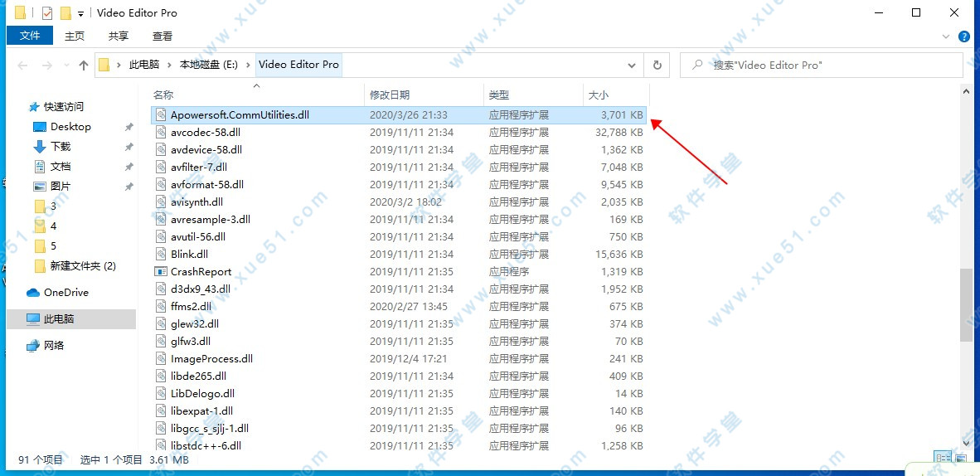The width and height of the screenshot is (980, 476).
Task: Click Video Editor Pro breadcrumb
Action: click(298, 65)
